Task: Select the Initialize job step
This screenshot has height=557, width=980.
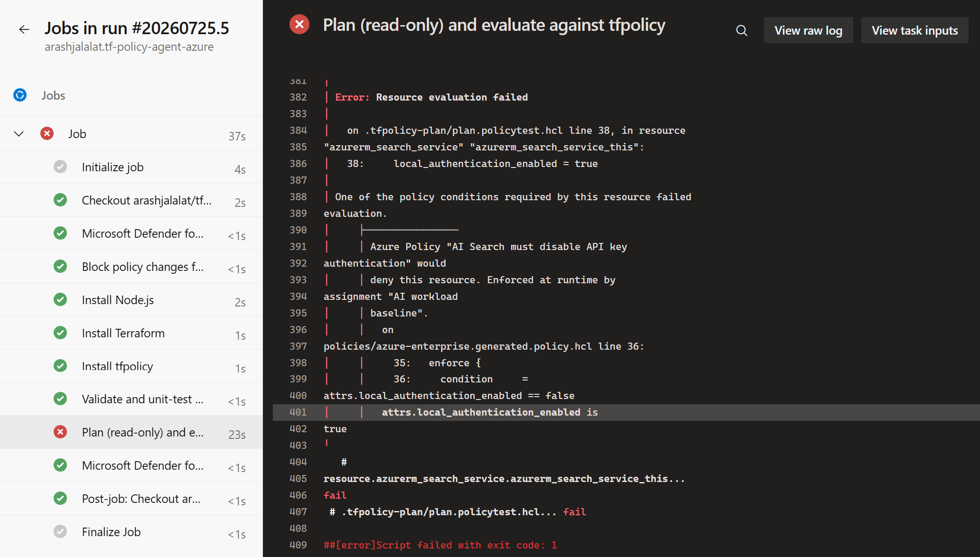Action: point(131,167)
